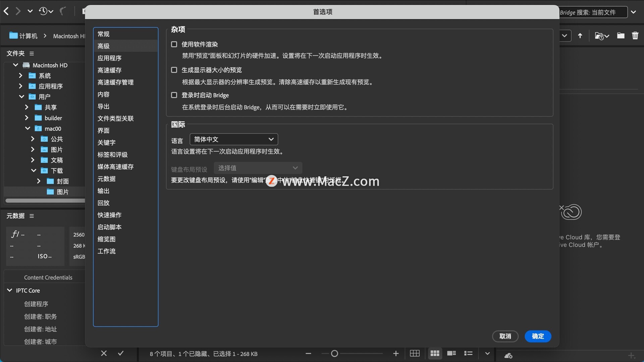The width and height of the screenshot is (644, 362).
Task: Click the checkmark confirm icon in status bar
Action: point(121,353)
